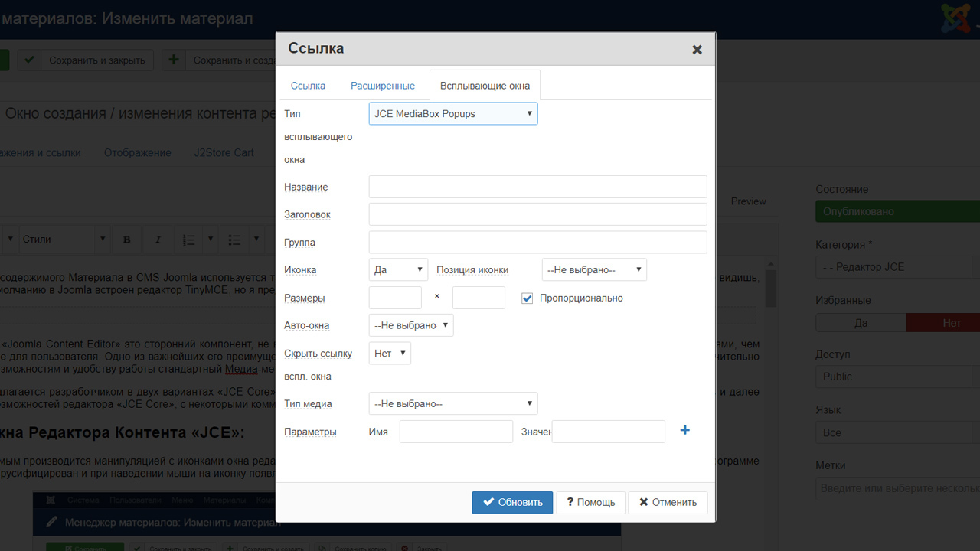The image size is (980, 551).
Task: Click the Группа input field
Action: (x=537, y=242)
